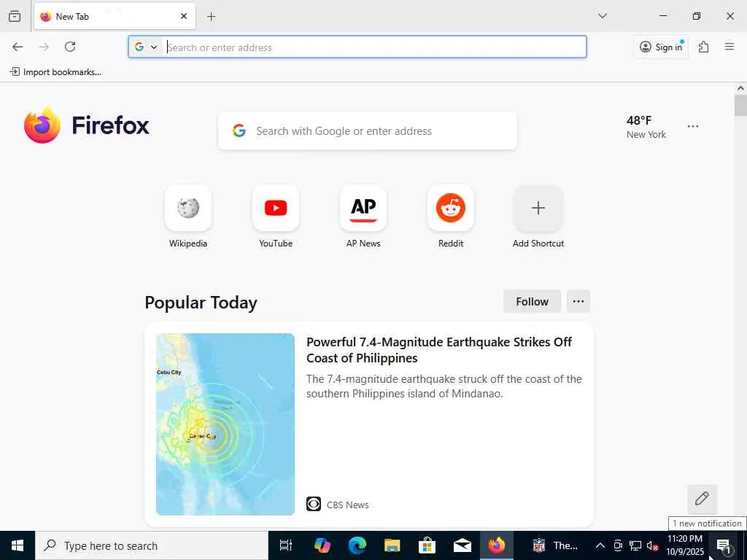Open the NFL news widget on taskbar
The width and height of the screenshot is (747, 560).
555,545
